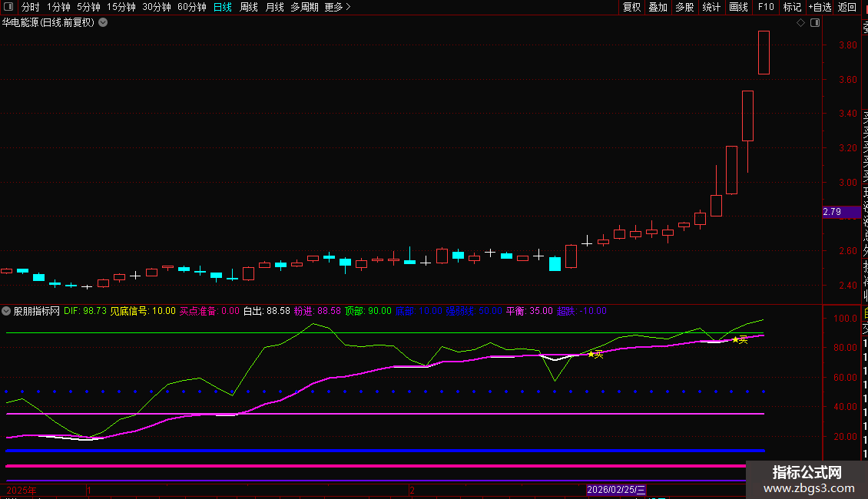868x499 pixels.
Task: Click the 顶部: 90.00 label
Action: point(368,311)
